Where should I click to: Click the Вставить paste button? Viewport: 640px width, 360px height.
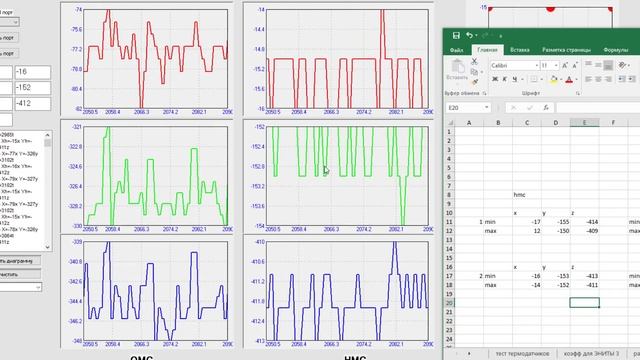click(x=458, y=70)
